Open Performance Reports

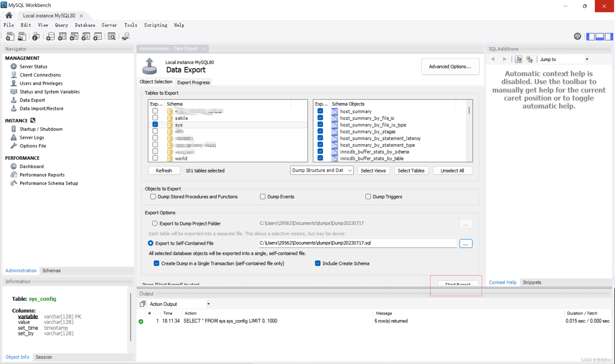(42, 175)
